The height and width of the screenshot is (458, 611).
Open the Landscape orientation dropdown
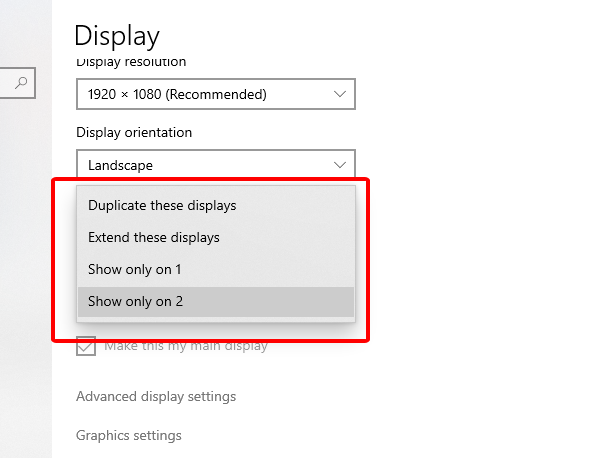pyautogui.click(x=216, y=164)
